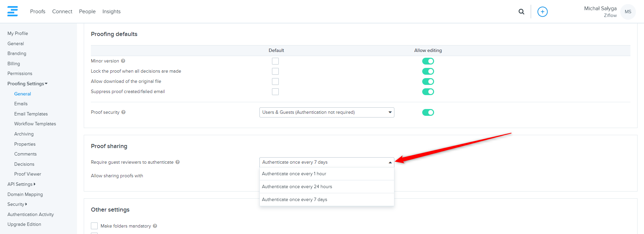644x234 pixels.
Task: Click help icon for guest reviewers authentication
Action: coord(178,162)
